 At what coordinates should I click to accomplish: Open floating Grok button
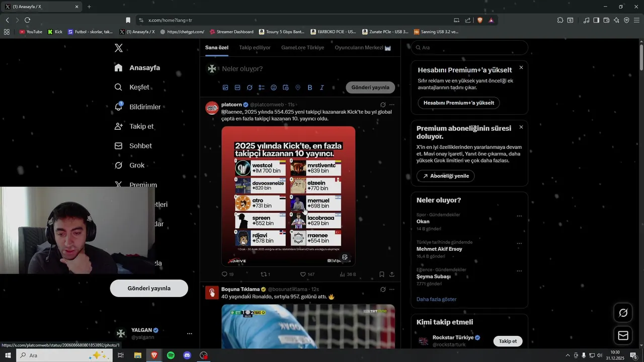623,313
